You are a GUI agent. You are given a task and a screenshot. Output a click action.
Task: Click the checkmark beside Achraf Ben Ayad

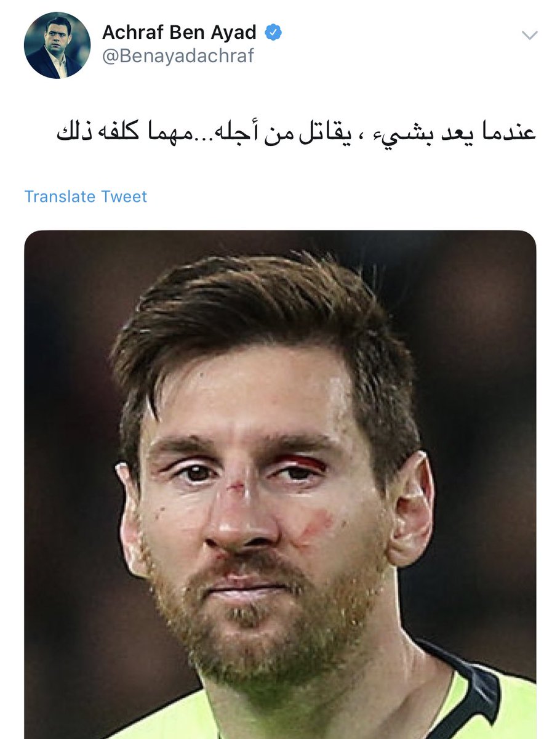273,32
